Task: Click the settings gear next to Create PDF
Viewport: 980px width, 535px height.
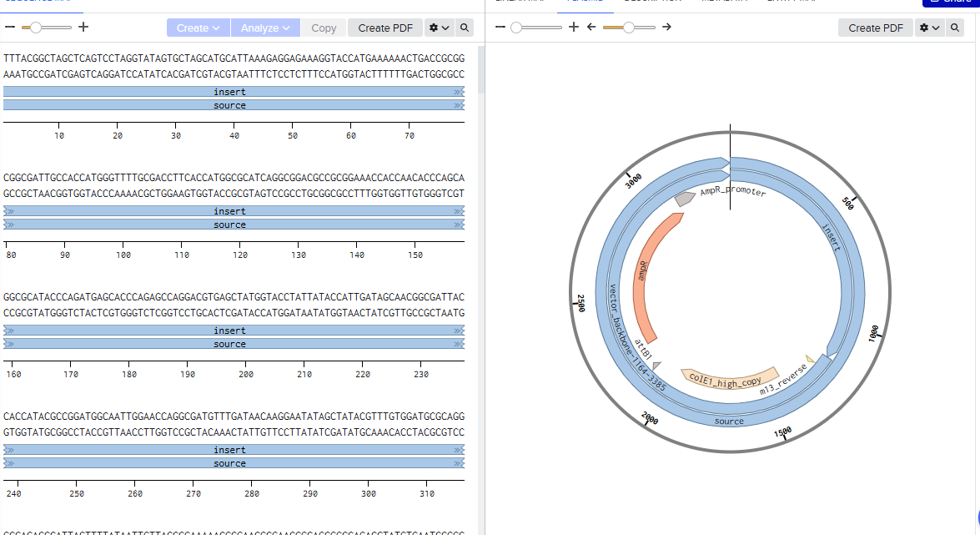Action: [x=434, y=28]
